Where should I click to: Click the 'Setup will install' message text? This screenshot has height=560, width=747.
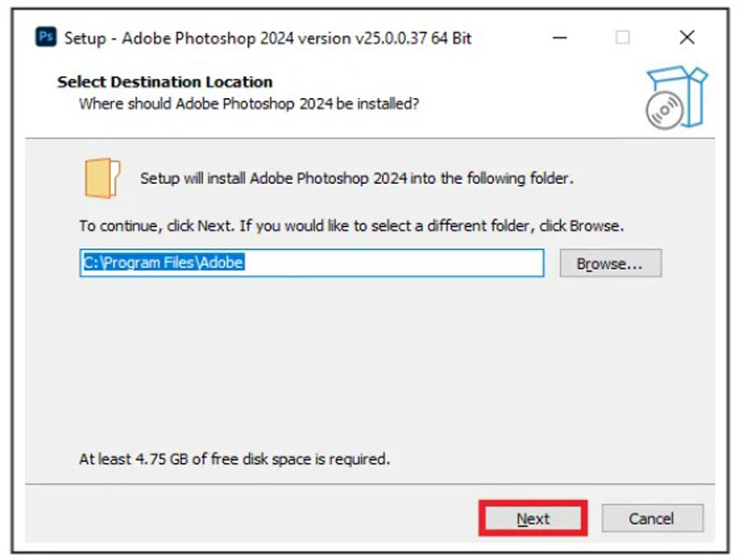coord(356,178)
